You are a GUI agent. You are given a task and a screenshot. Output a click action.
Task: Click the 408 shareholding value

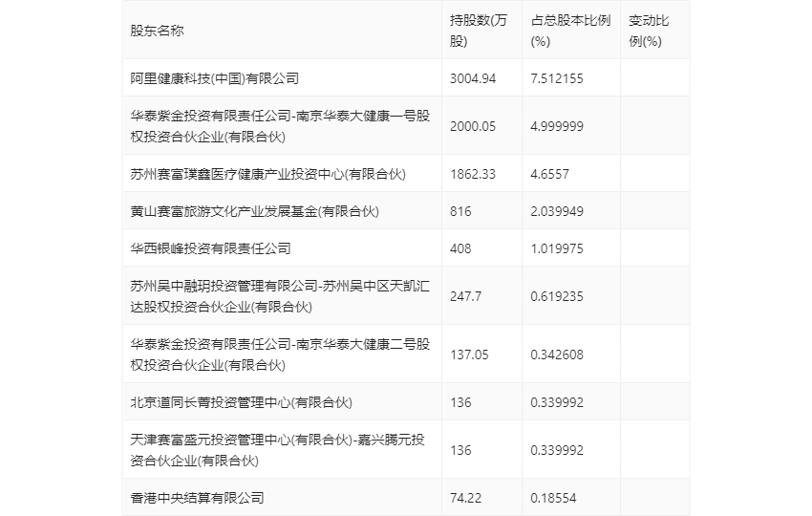460,248
